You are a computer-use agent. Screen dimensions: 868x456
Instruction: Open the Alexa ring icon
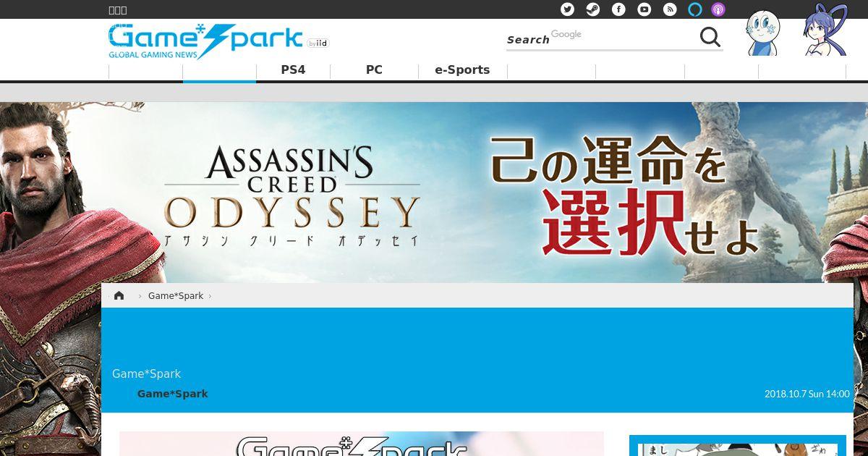coord(695,9)
